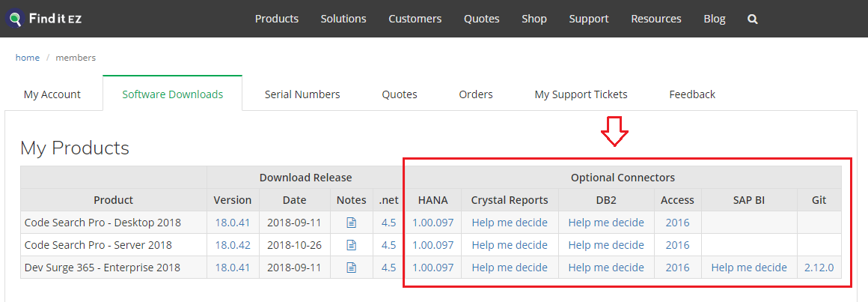Select Code Search Pro - Server 2018 text
The height and width of the screenshot is (302, 868).
(x=99, y=245)
